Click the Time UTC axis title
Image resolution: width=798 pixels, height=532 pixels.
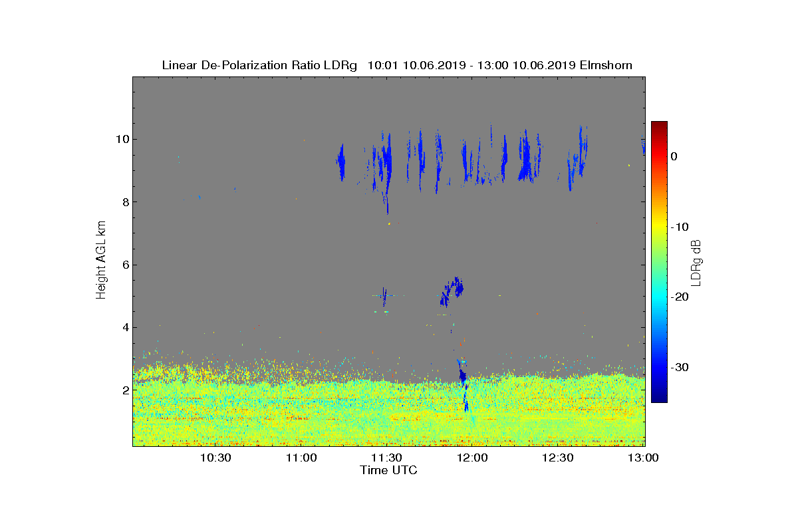coord(388,470)
